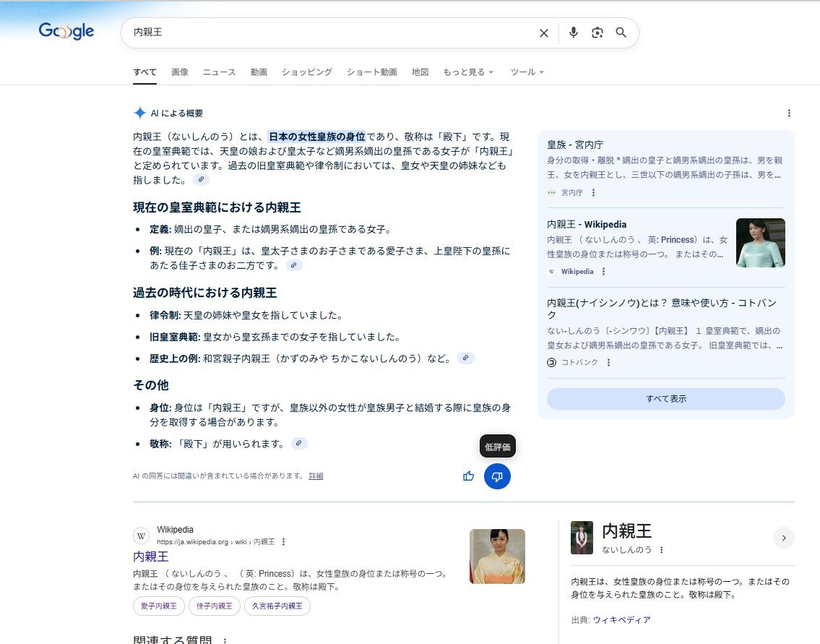Rate the AI overview with thumbs down
The width and height of the screenshot is (820, 644).
coord(497,476)
